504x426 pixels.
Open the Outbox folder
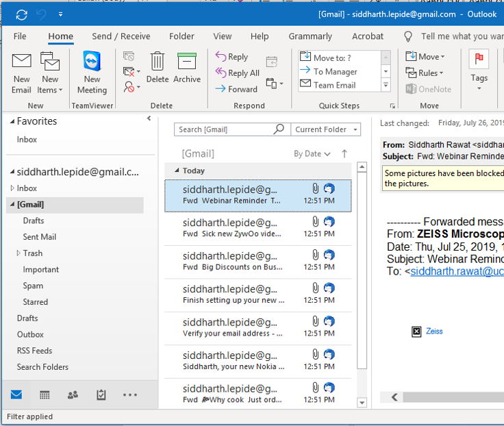30,334
